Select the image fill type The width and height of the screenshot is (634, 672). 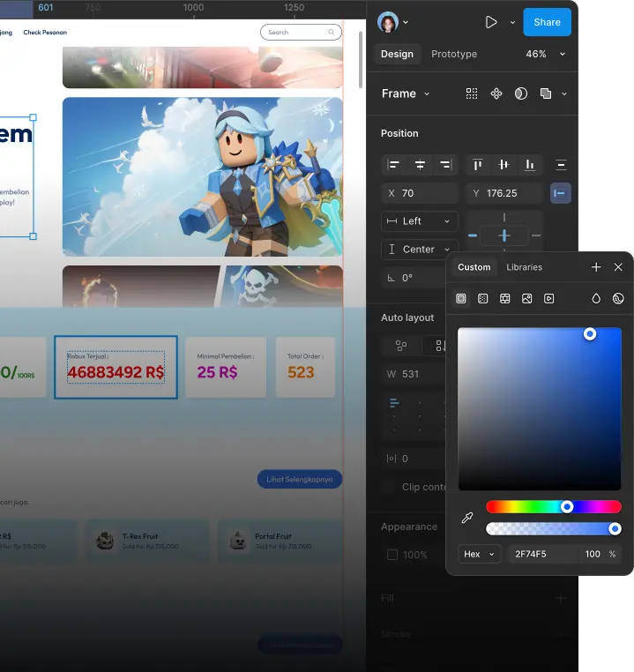click(527, 298)
